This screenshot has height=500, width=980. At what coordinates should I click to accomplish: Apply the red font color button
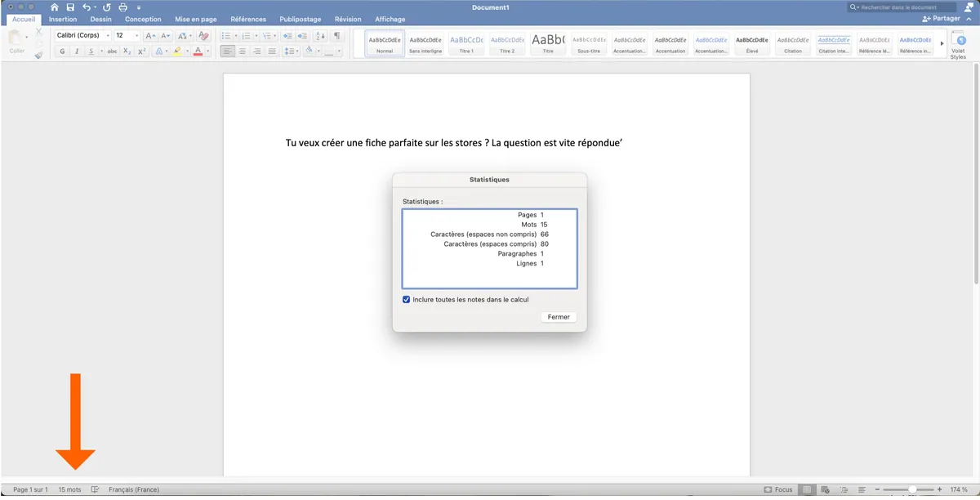[199, 51]
